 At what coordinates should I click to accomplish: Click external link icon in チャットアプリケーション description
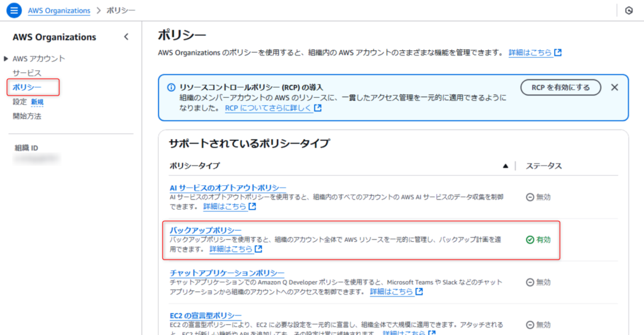coord(419,292)
